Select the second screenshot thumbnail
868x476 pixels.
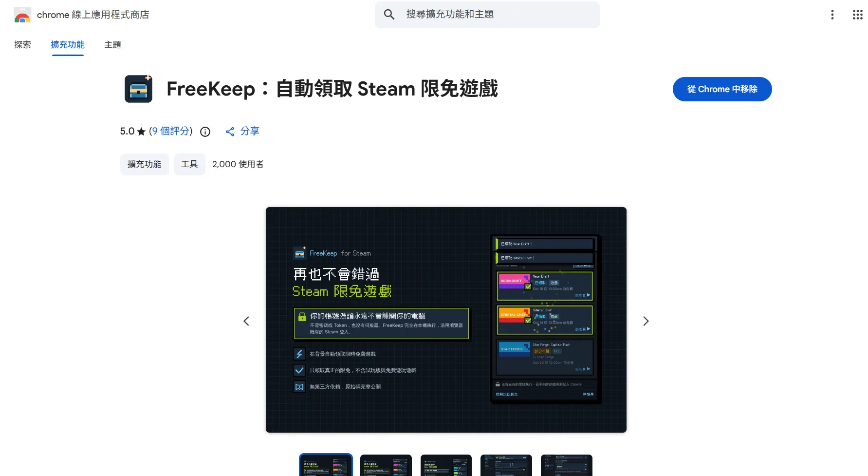point(386,465)
